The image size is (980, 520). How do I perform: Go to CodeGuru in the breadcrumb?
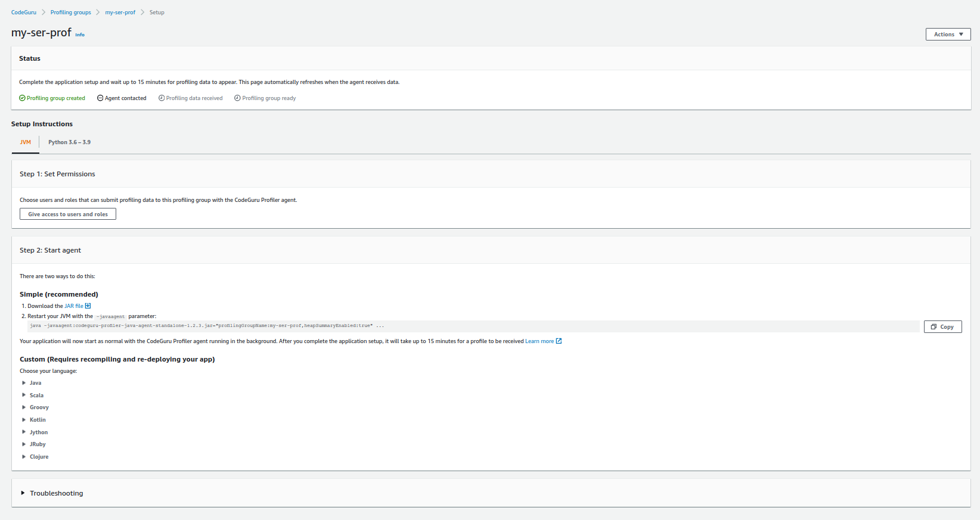point(24,13)
